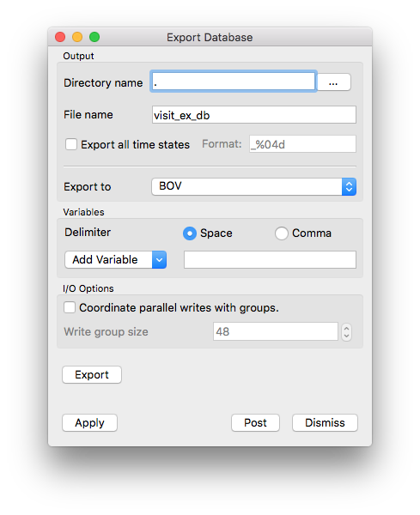Select the Comma delimiter radio button
Image resolution: width=420 pixels, height=515 pixels.
(x=282, y=233)
